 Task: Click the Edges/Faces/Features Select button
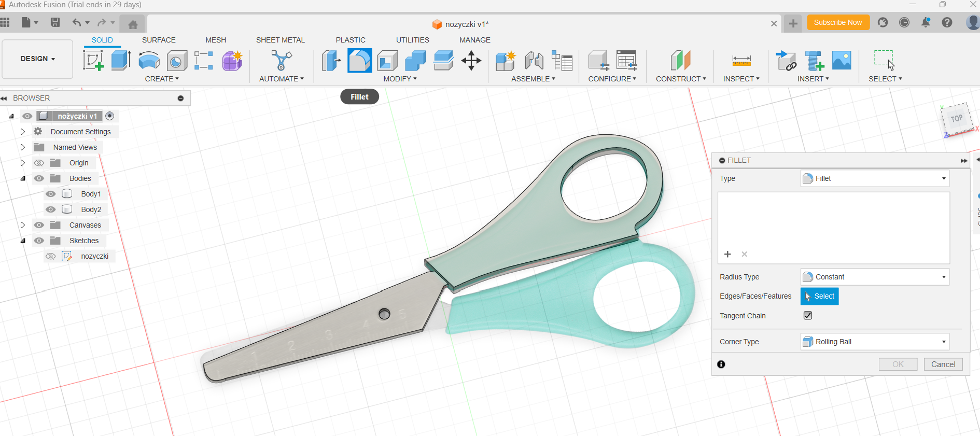tap(820, 296)
